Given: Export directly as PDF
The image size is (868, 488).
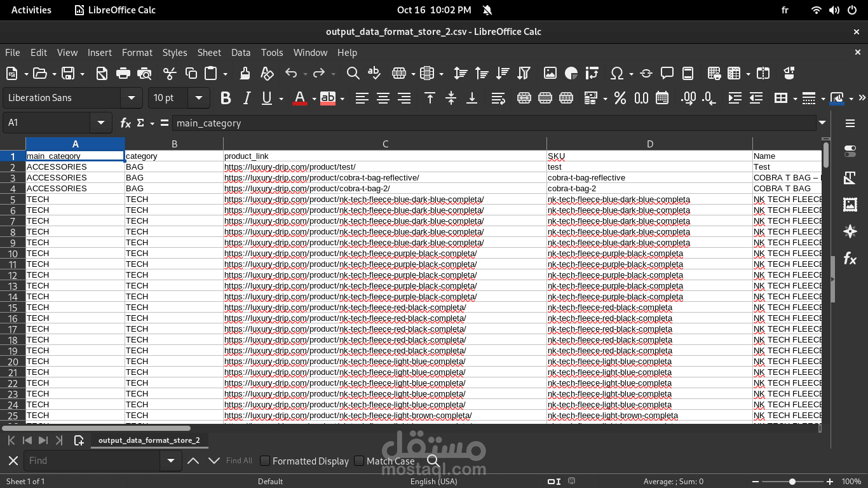Looking at the screenshot, I should click(102, 74).
